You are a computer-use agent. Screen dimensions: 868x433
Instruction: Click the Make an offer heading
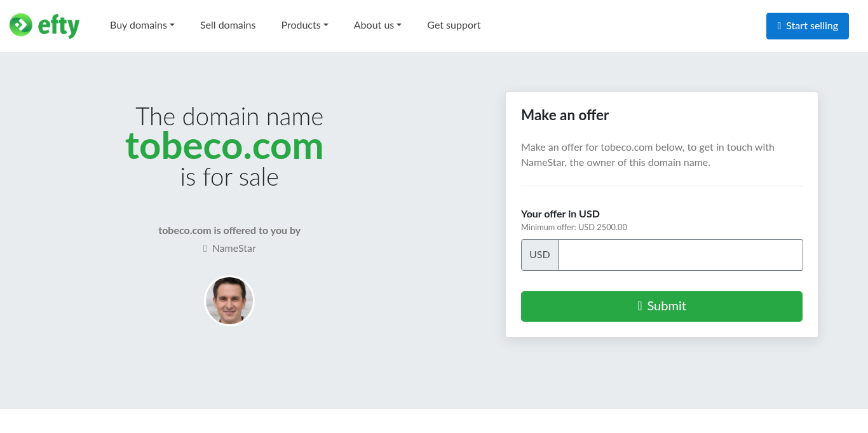point(565,115)
